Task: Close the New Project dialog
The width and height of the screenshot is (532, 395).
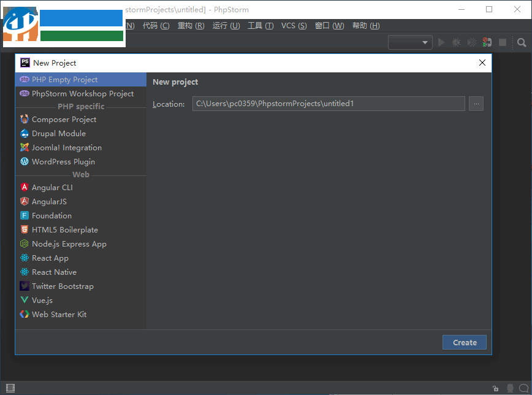Action: pos(482,63)
